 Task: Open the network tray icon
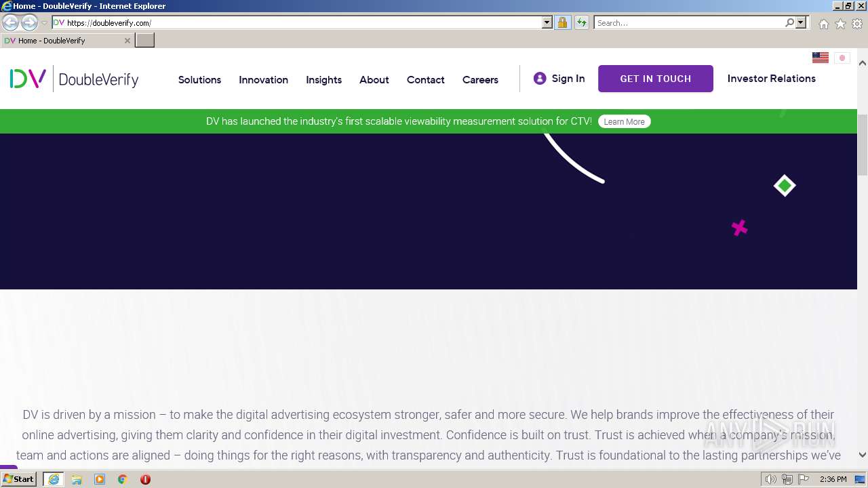(787, 479)
